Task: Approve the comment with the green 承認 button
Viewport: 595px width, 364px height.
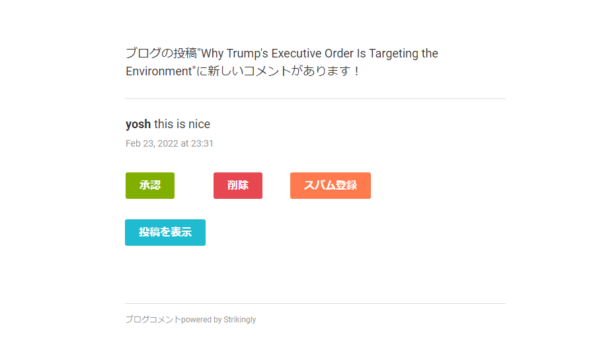Action: click(150, 186)
